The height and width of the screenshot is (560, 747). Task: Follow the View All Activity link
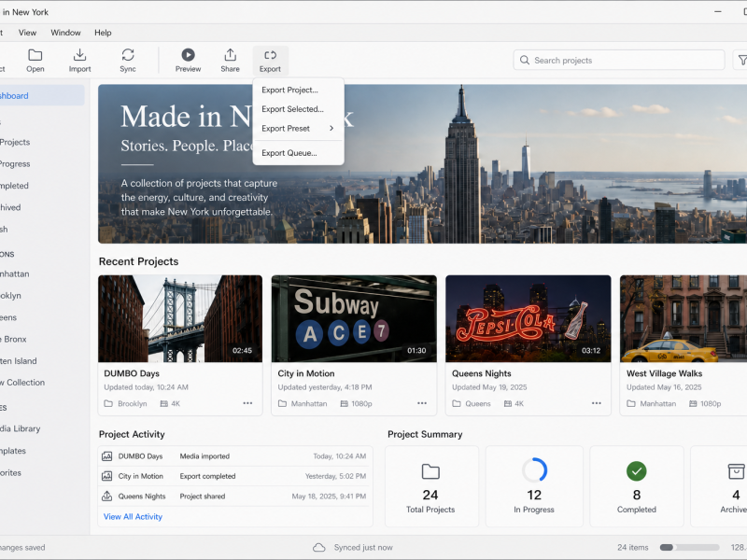[133, 517]
